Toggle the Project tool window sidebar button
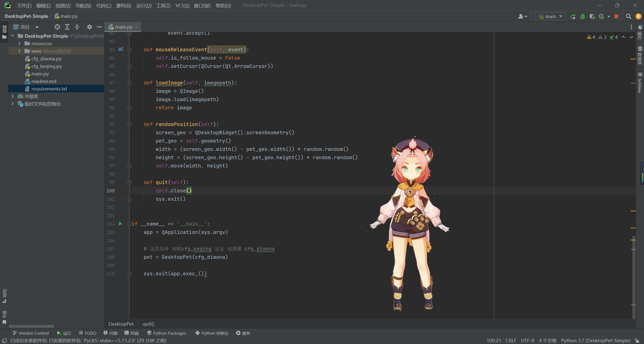Screen dimensions: 644x344 pos(4,32)
